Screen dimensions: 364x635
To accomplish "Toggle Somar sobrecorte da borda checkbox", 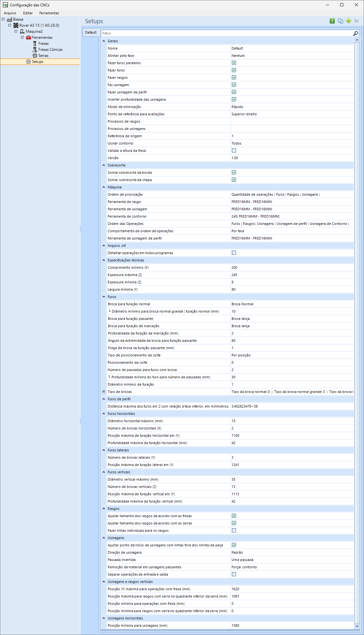I will click(234, 172).
